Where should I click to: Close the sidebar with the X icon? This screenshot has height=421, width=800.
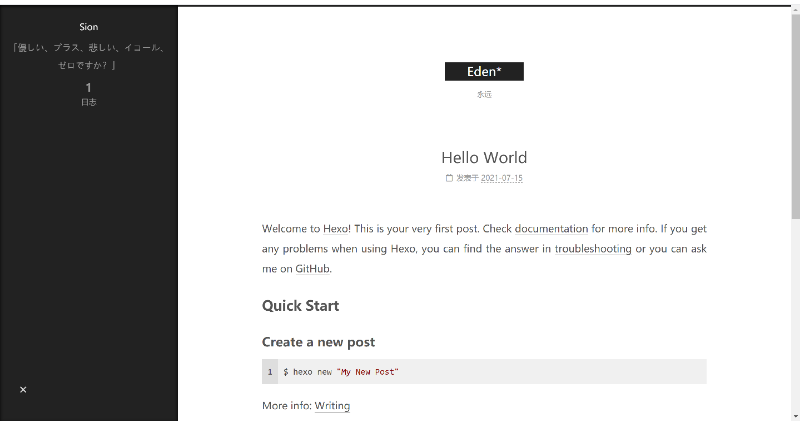coord(23,389)
